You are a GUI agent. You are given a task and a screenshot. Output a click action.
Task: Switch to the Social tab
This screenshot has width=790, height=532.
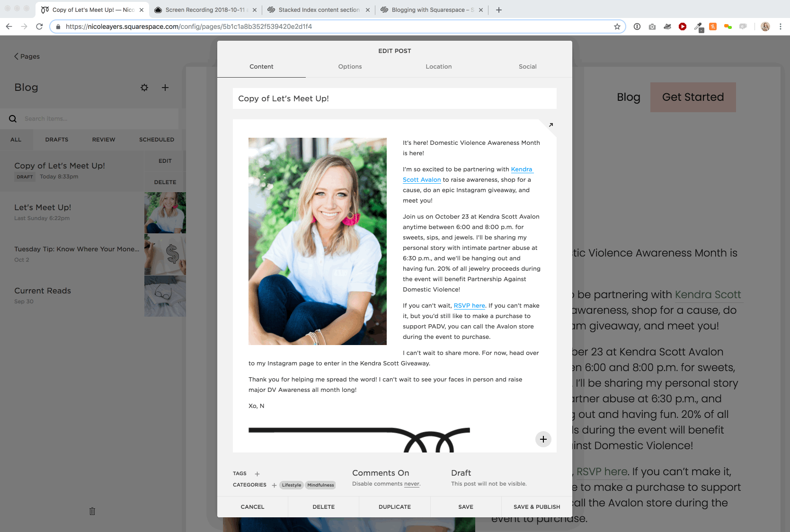pos(528,67)
